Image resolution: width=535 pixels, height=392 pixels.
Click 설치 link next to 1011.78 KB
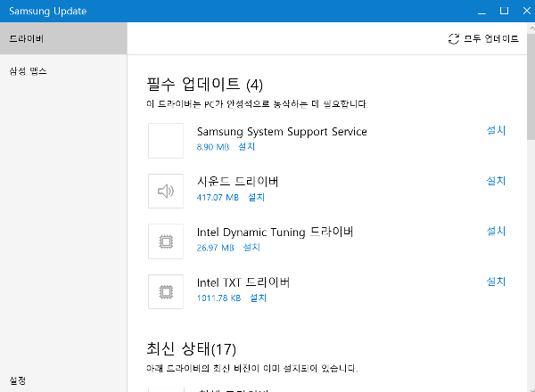point(259,298)
